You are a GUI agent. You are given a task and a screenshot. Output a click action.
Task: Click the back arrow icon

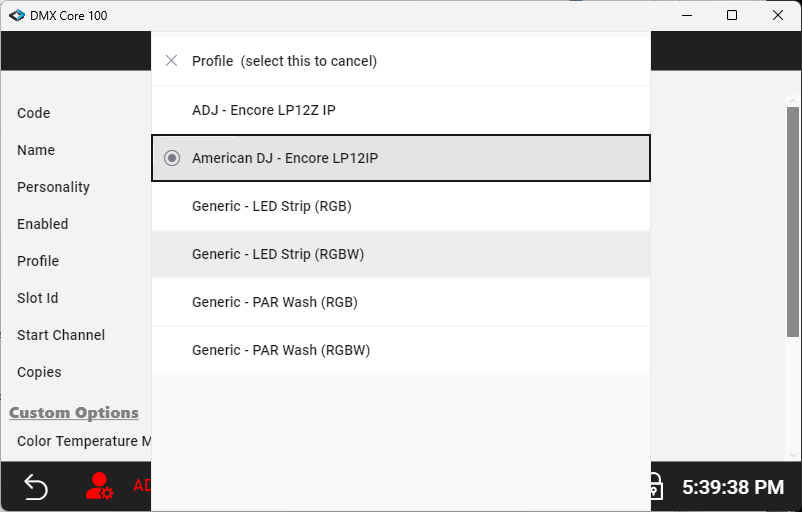tap(36, 487)
